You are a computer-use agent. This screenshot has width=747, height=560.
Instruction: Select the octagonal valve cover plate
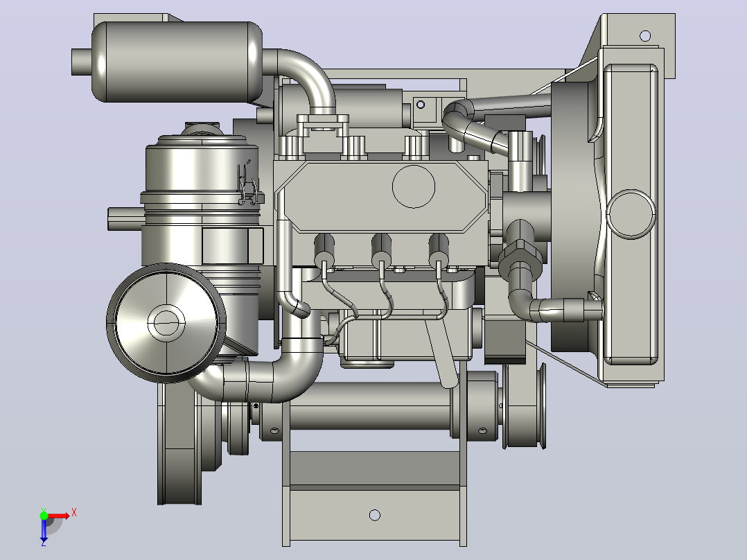pos(382,197)
